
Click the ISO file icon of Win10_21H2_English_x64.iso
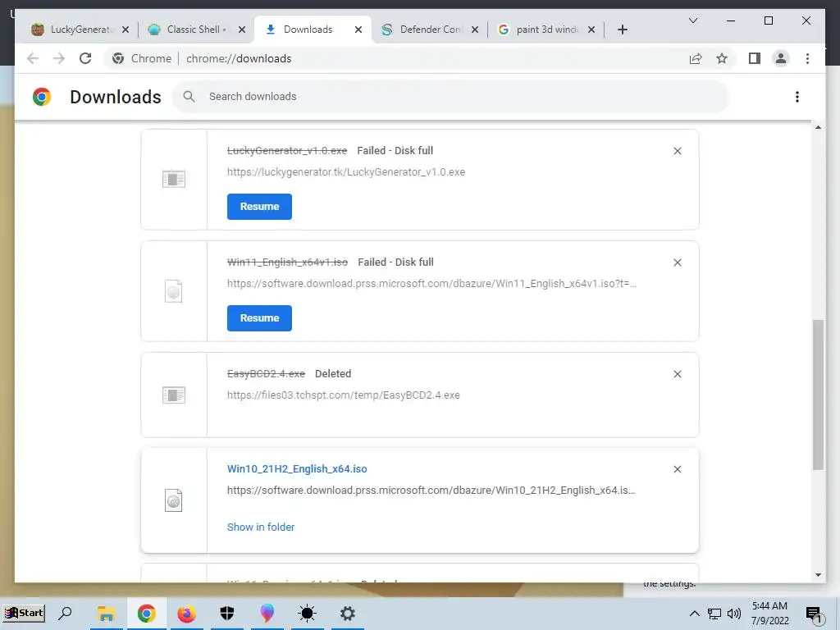point(174,500)
